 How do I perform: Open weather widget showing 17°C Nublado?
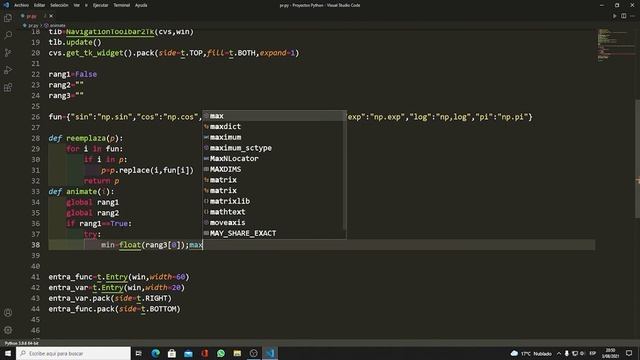pos(531,353)
